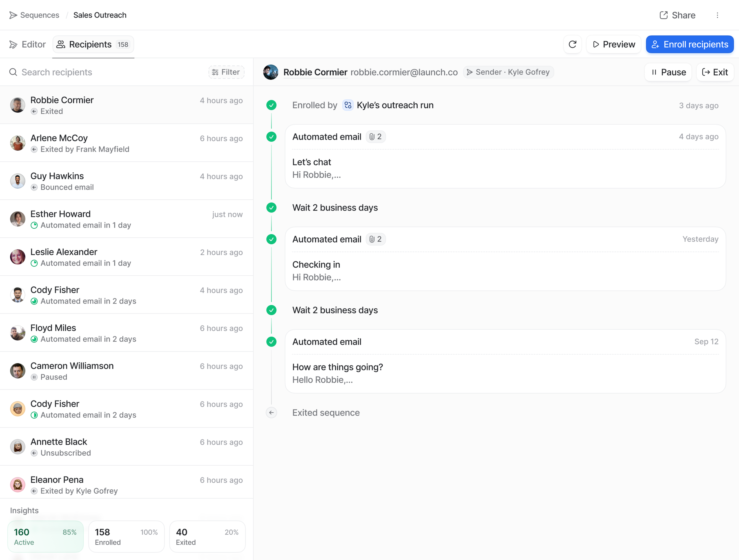Open the Sender Kyle Gofrey selector
Viewport: 739px width, 560px height.
pos(508,72)
